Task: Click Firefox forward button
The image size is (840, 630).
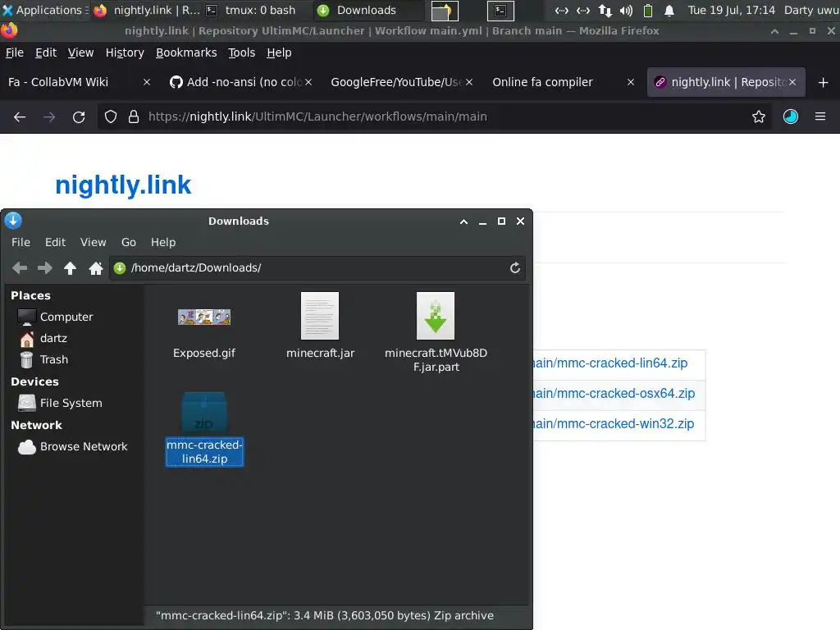Action: (49, 116)
